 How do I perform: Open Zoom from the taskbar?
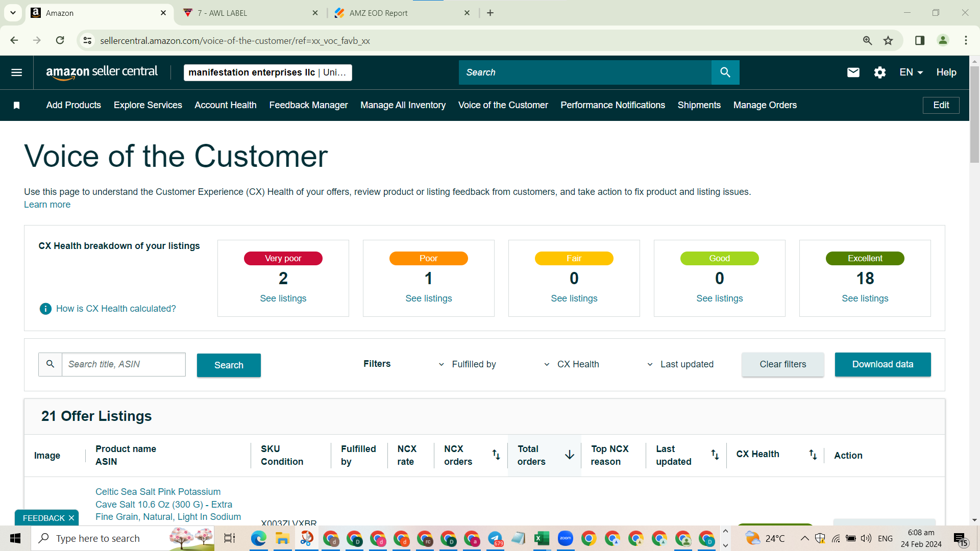pos(565,538)
